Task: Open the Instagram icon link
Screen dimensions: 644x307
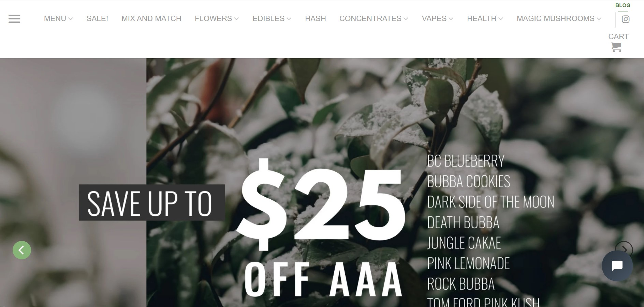Action: (626, 19)
